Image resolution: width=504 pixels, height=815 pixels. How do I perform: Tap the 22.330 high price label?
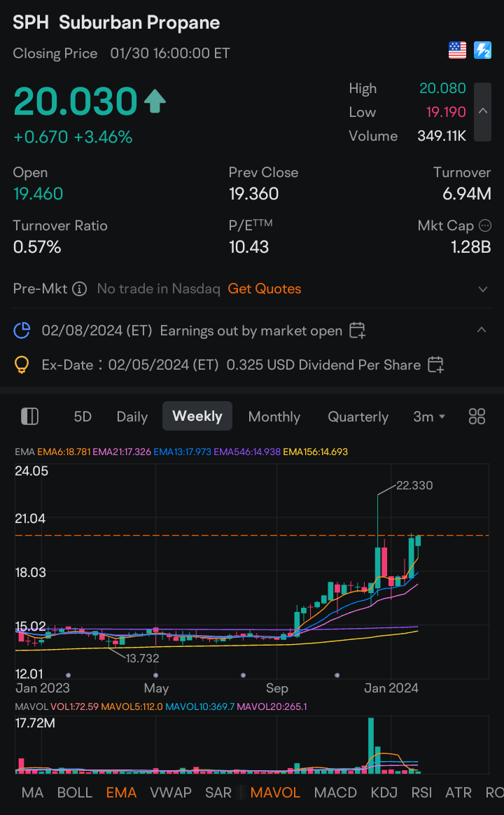pyautogui.click(x=414, y=485)
